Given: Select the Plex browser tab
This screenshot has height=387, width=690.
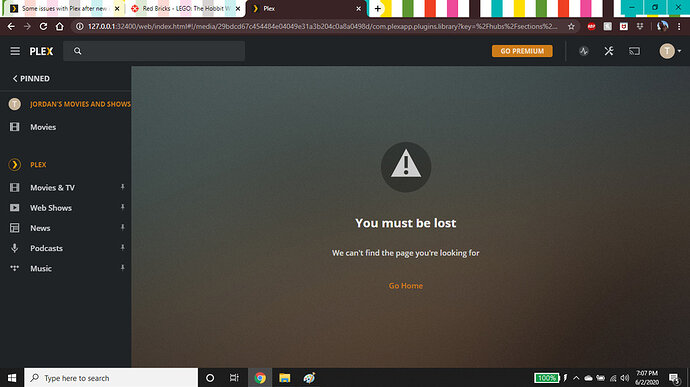Looking at the screenshot, I should tap(306, 8).
